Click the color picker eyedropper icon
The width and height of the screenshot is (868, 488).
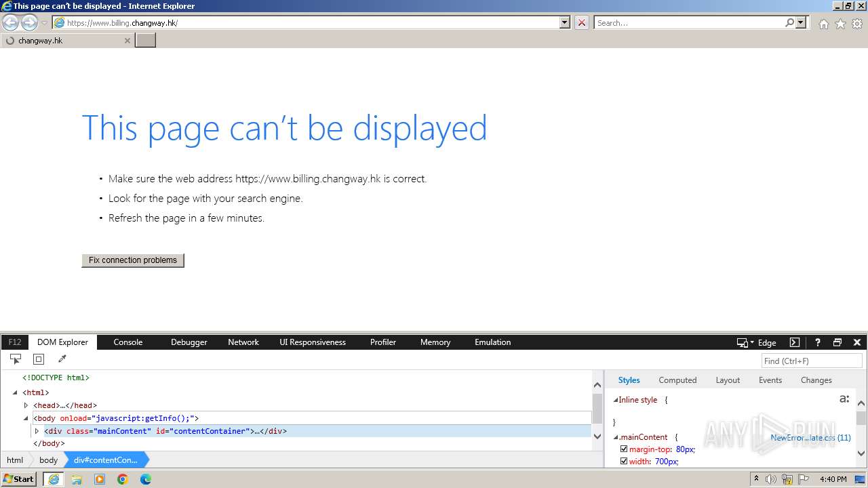62,359
